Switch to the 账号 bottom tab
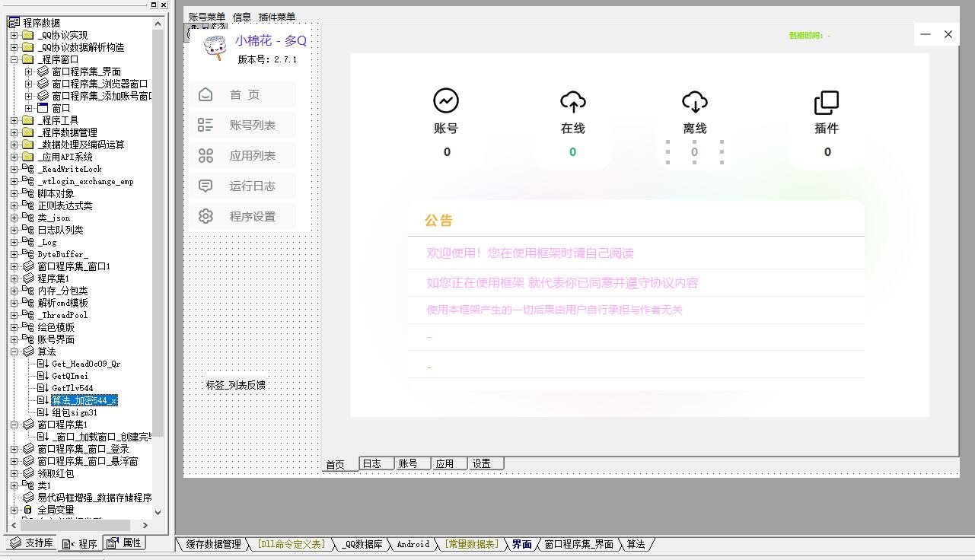Image resolution: width=975 pixels, height=560 pixels. (x=413, y=463)
